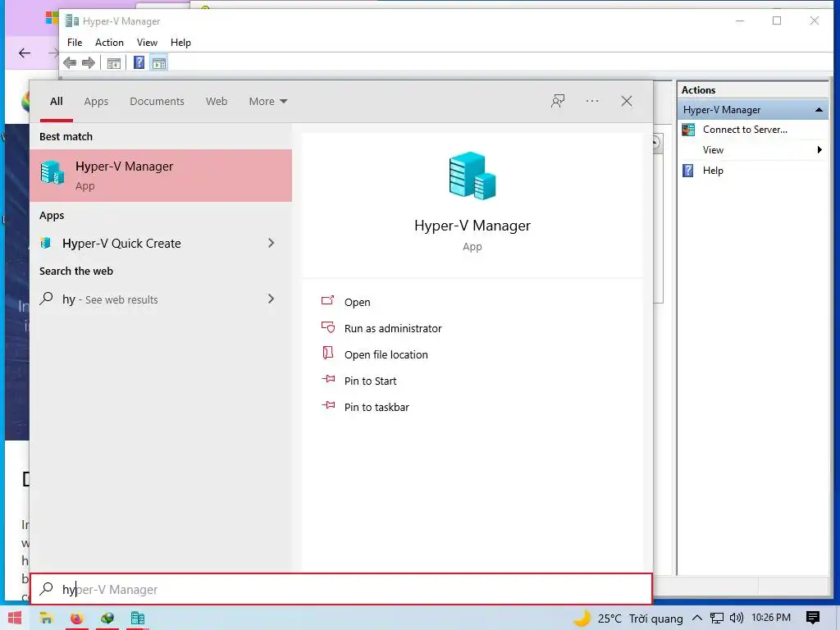
Task: Open the Help menu in Hyper-V Manager
Action: coord(180,43)
